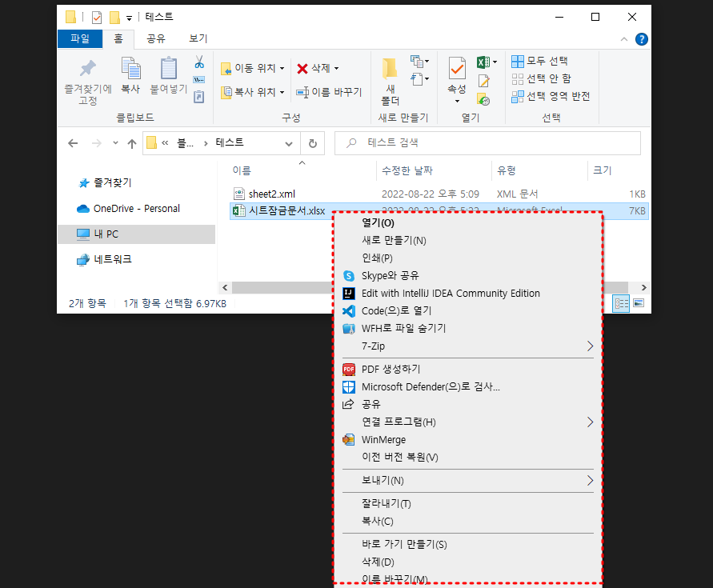
Task: Click the Copy (복사) ribbon icon
Action: [x=130, y=68]
